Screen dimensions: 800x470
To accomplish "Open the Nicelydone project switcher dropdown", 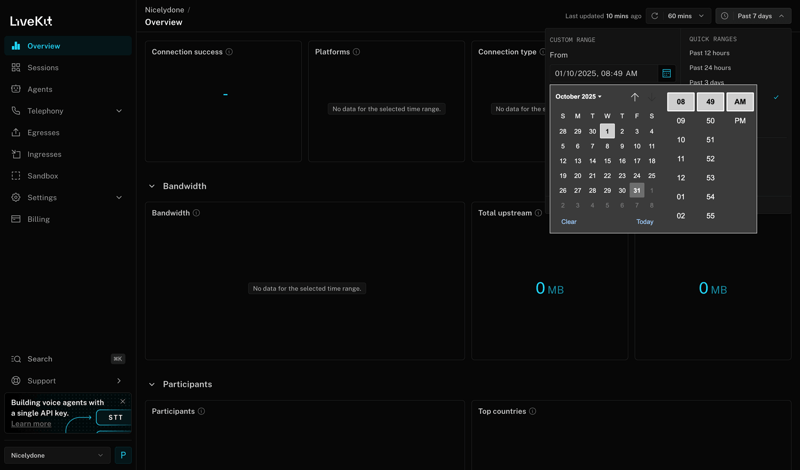I will pos(57,455).
